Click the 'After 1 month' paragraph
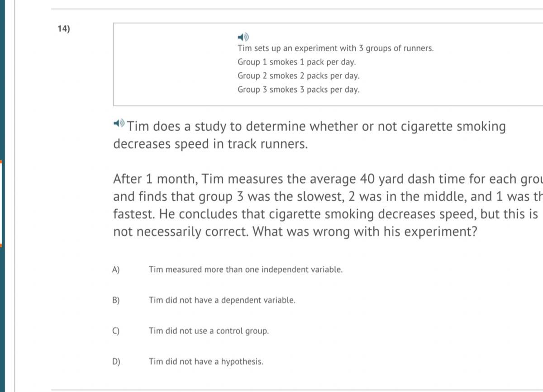The height and width of the screenshot is (392, 543). [328, 205]
